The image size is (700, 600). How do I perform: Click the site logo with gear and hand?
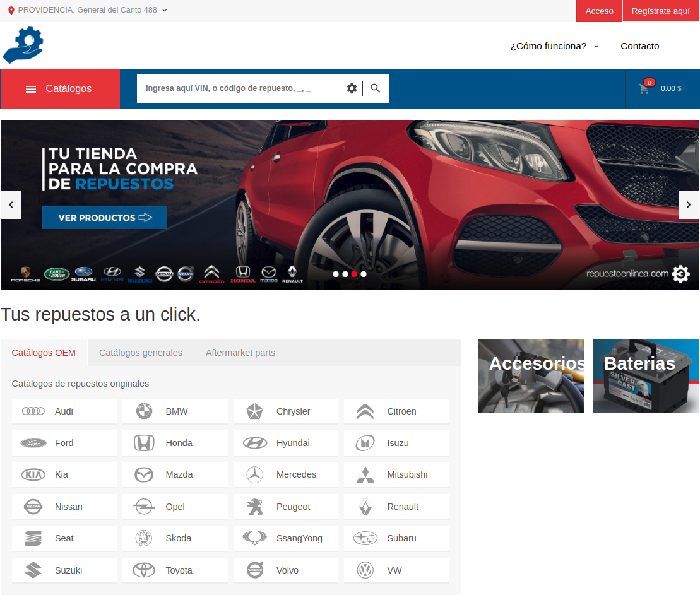coord(23,45)
